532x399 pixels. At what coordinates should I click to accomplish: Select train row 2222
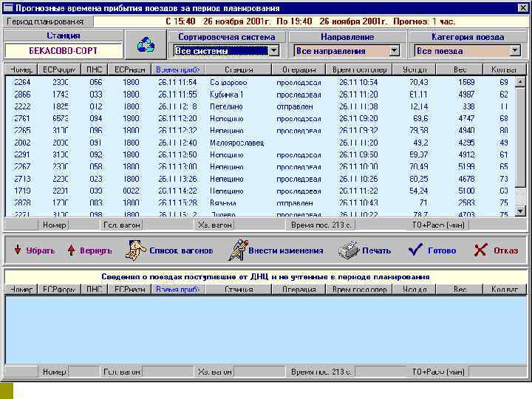pos(260,106)
